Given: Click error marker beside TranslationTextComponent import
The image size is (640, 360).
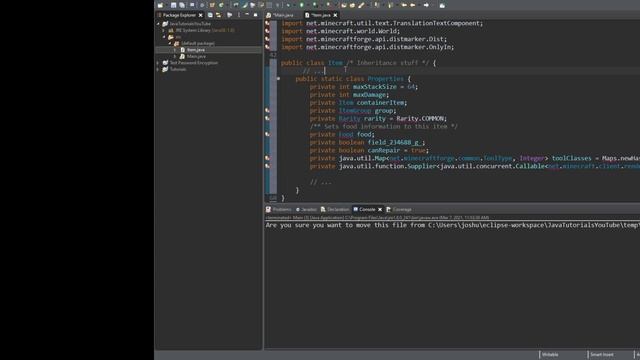Looking at the screenshot, I should (x=267, y=23).
